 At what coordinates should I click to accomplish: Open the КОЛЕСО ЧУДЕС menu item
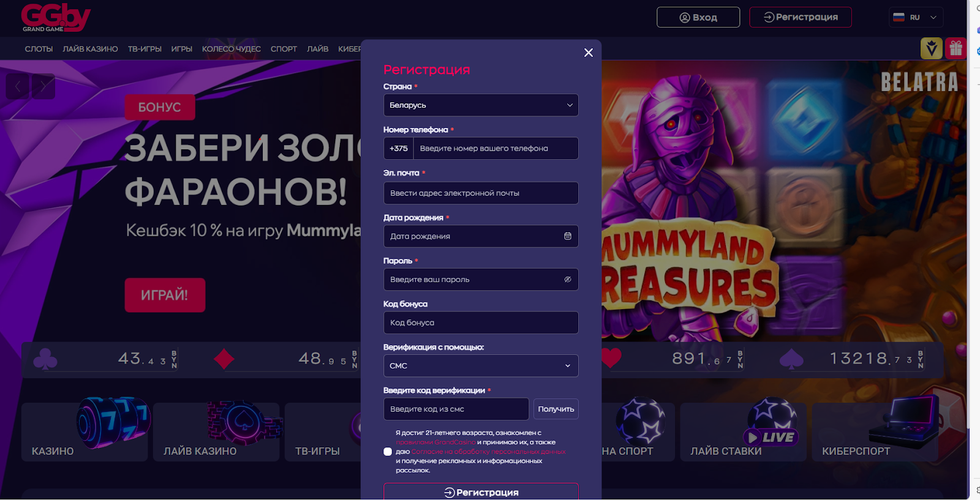[232, 49]
